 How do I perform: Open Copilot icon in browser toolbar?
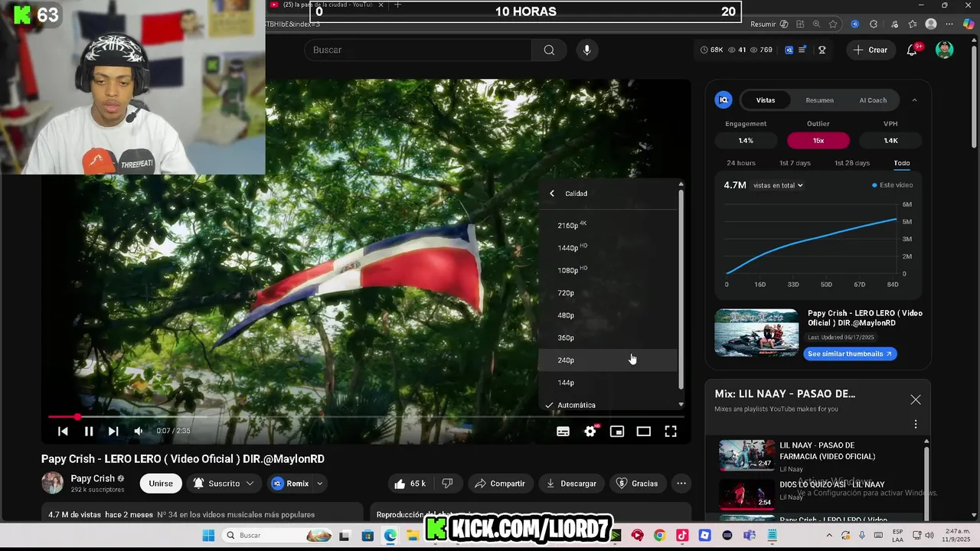pyautogui.click(x=968, y=24)
